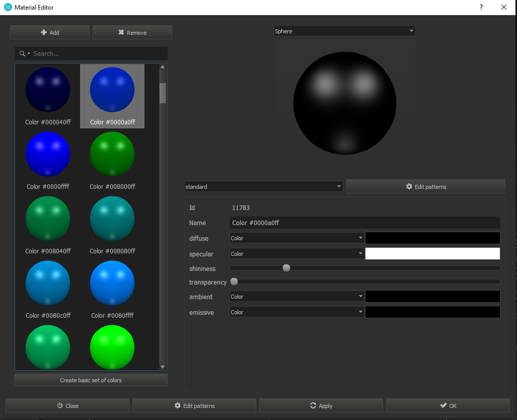The height and width of the screenshot is (420, 517).
Task: Click the material list scroll up arrow
Action: pyautogui.click(x=163, y=66)
